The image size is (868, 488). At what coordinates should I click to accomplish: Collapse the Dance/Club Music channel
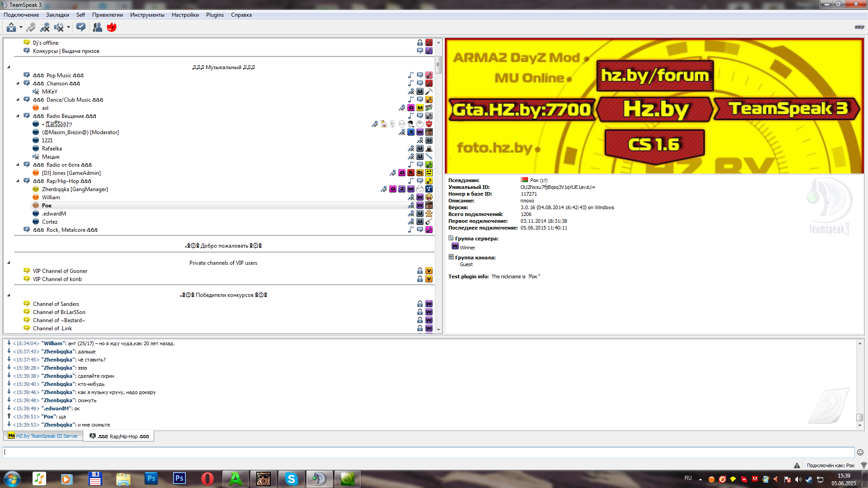pyautogui.click(x=18, y=100)
